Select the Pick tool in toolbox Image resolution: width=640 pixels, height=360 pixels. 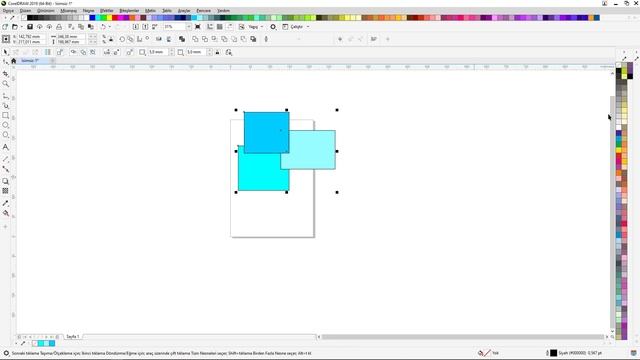5,52
